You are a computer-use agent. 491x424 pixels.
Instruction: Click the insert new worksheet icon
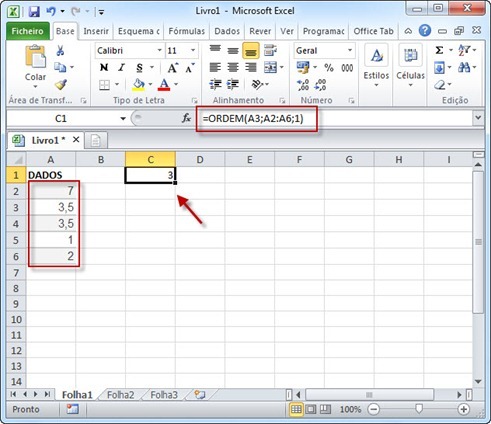[200, 395]
